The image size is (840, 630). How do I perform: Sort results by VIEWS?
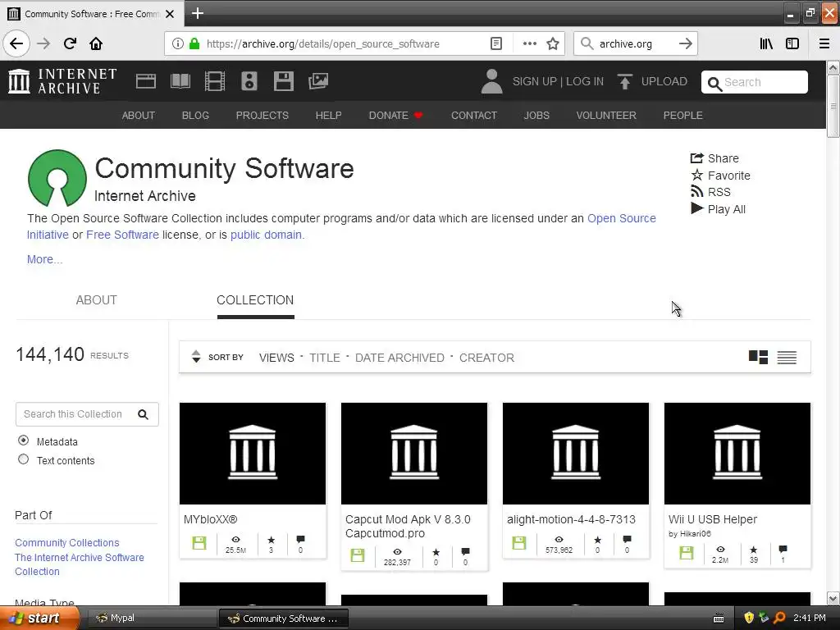pos(276,358)
